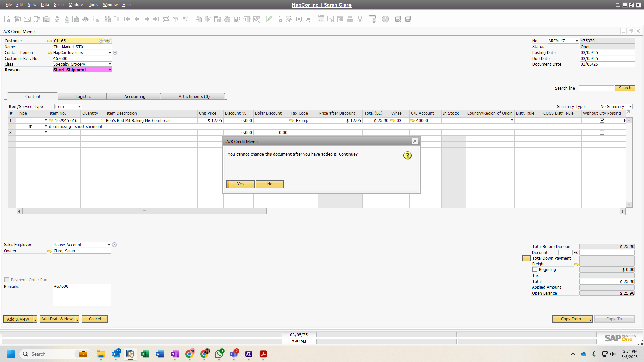The width and height of the screenshot is (644, 362).
Task: Click the Filter table funnel icon
Action: pos(176,19)
